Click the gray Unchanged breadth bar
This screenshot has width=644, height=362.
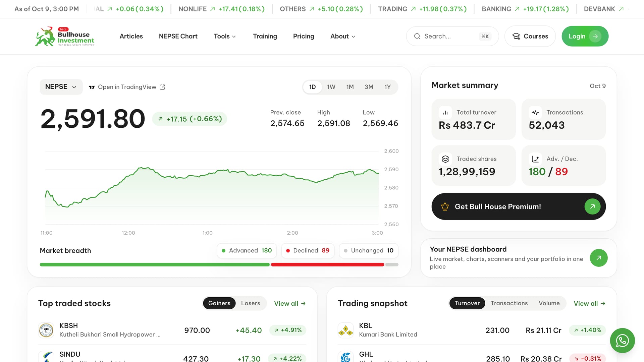point(392,265)
